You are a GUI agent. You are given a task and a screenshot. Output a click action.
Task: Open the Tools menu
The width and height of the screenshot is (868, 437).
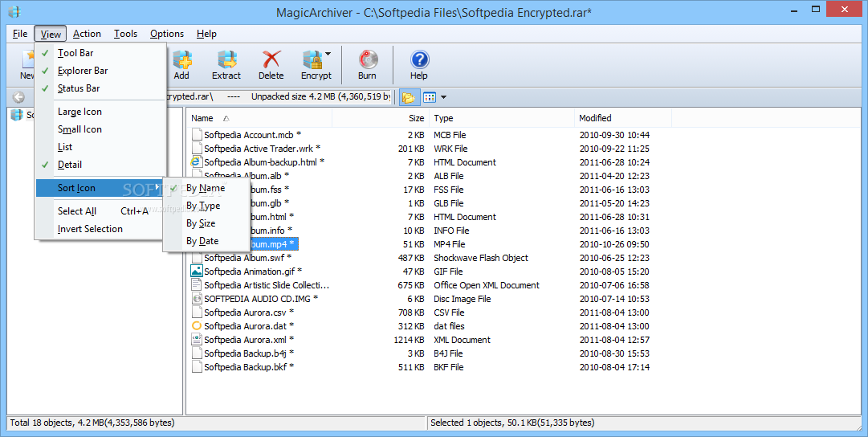[x=125, y=34]
